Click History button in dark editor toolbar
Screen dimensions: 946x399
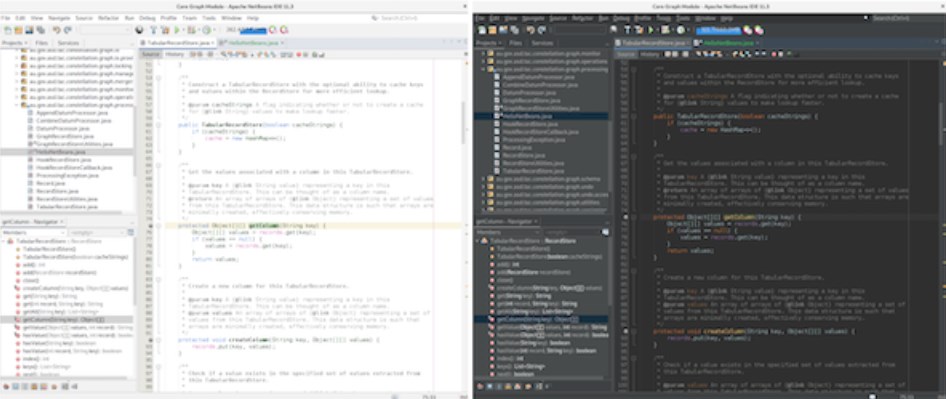[x=649, y=54]
